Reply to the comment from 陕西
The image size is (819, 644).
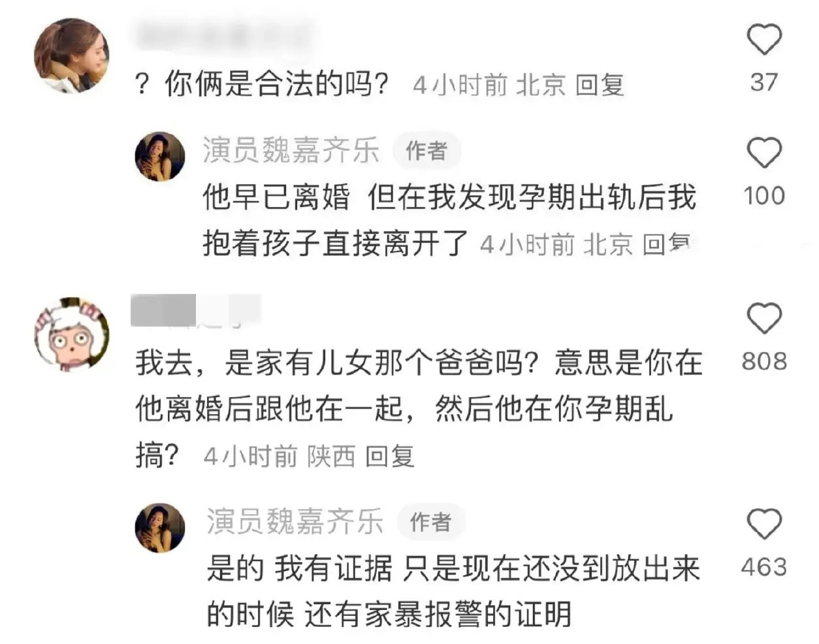coord(389,456)
